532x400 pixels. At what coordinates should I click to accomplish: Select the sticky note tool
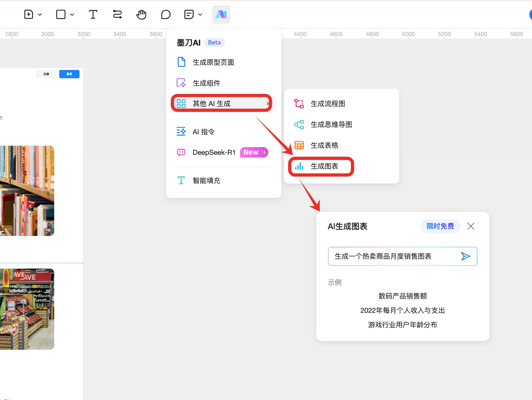point(189,14)
